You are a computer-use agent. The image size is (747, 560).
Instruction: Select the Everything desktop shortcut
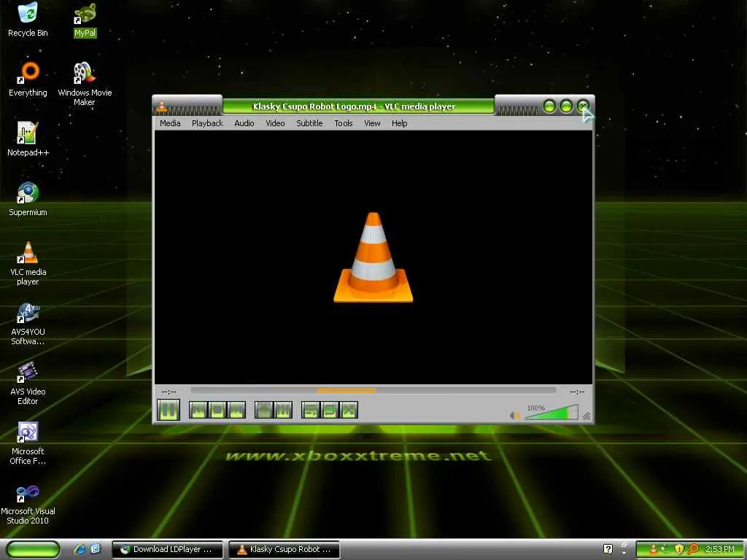click(28, 79)
